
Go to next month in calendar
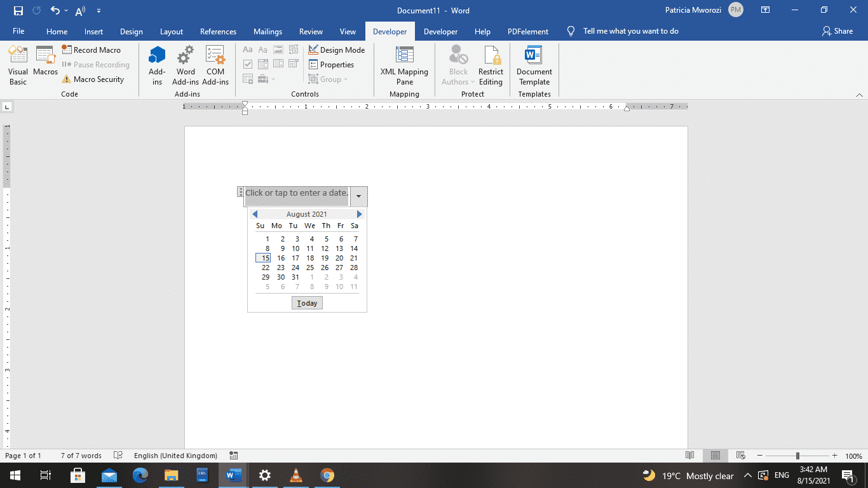point(360,214)
